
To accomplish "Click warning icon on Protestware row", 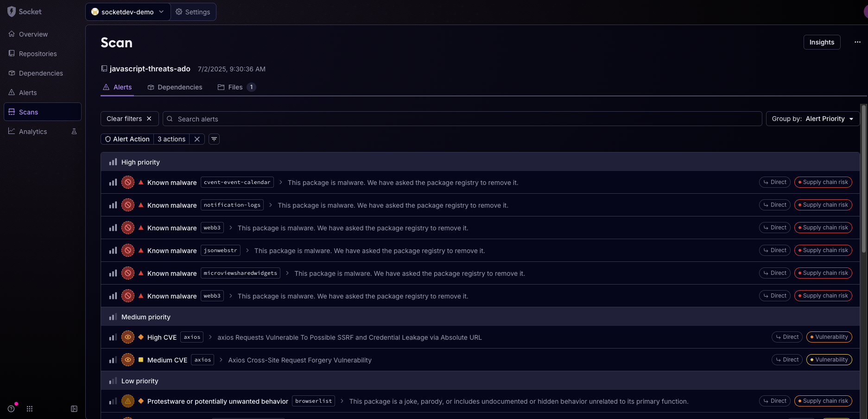I will [128, 401].
